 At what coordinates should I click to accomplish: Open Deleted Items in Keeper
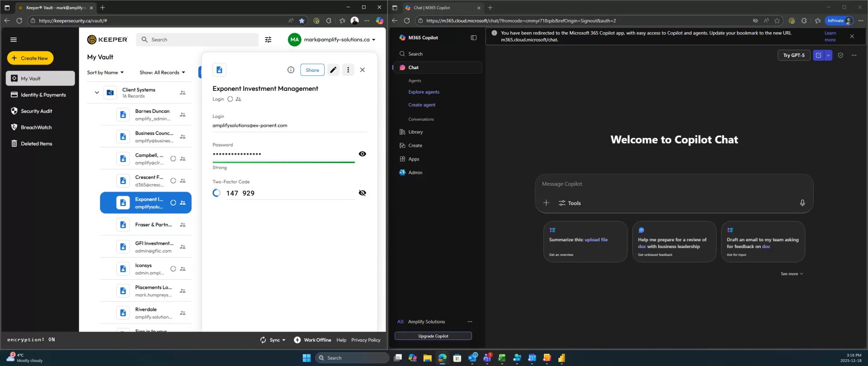(40, 144)
